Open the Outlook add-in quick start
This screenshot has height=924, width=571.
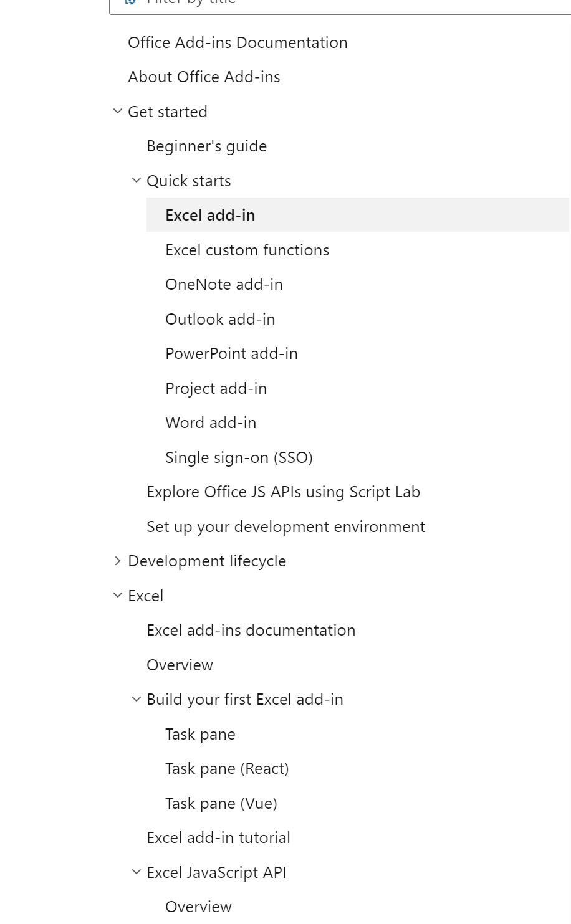pos(220,319)
